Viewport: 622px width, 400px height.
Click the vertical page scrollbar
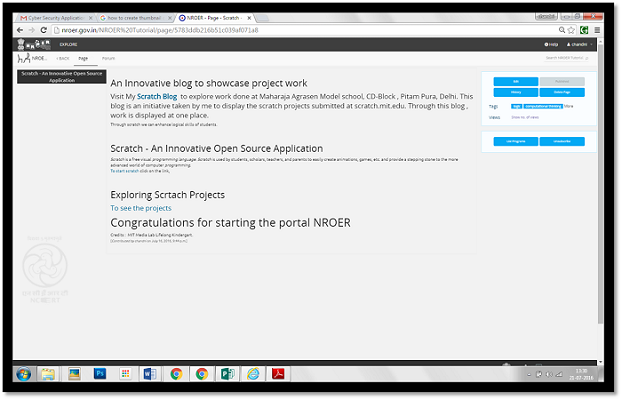pos(600,183)
